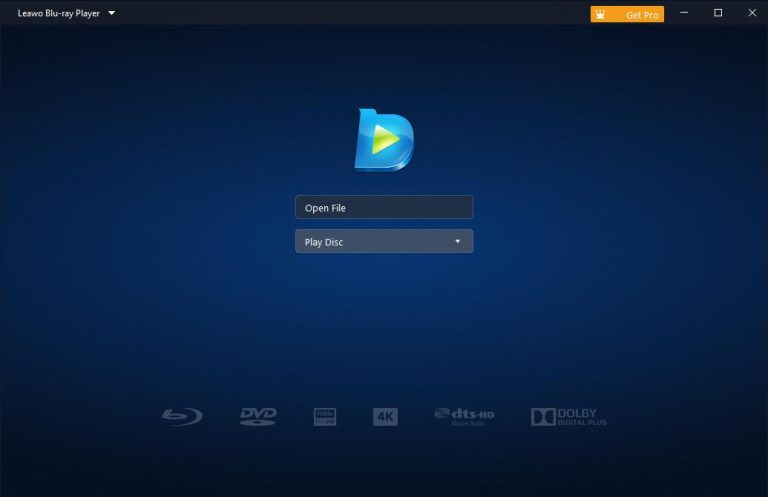Click the Get Pro button
Viewport: 768px width, 497px height.
[x=627, y=14]
